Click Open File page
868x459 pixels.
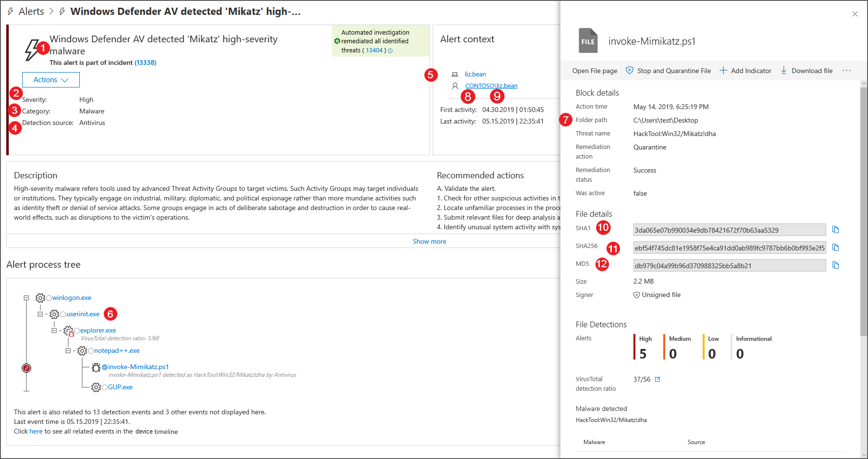tap(595, 71)
